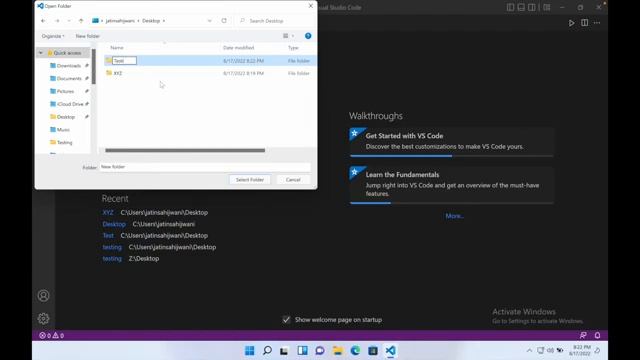
Task: Open recent testing on C Desktop
Action: pos(112,247)
